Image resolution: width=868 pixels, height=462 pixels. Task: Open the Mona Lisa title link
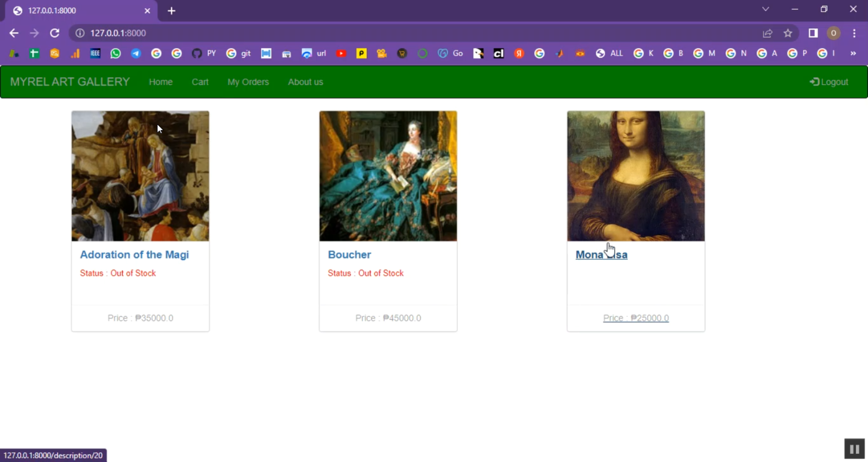601,255
